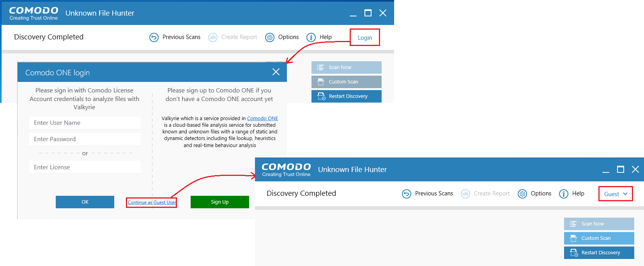
Task: Open the Comodo ONE hyperlink
Action: coord(263,118)
